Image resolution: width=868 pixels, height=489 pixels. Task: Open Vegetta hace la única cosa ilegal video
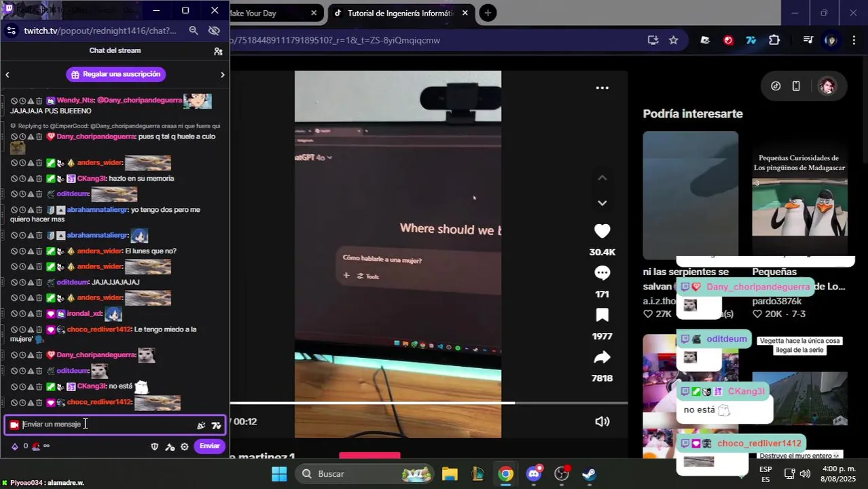click(799, 380)
